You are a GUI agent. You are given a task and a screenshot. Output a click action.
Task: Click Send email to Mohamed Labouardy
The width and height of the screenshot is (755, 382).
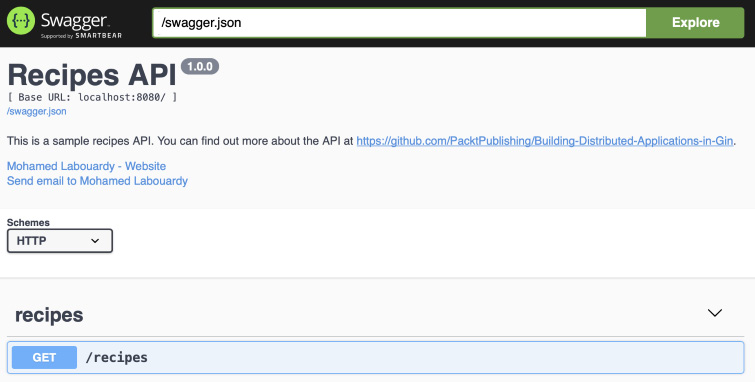pos(97,181)
